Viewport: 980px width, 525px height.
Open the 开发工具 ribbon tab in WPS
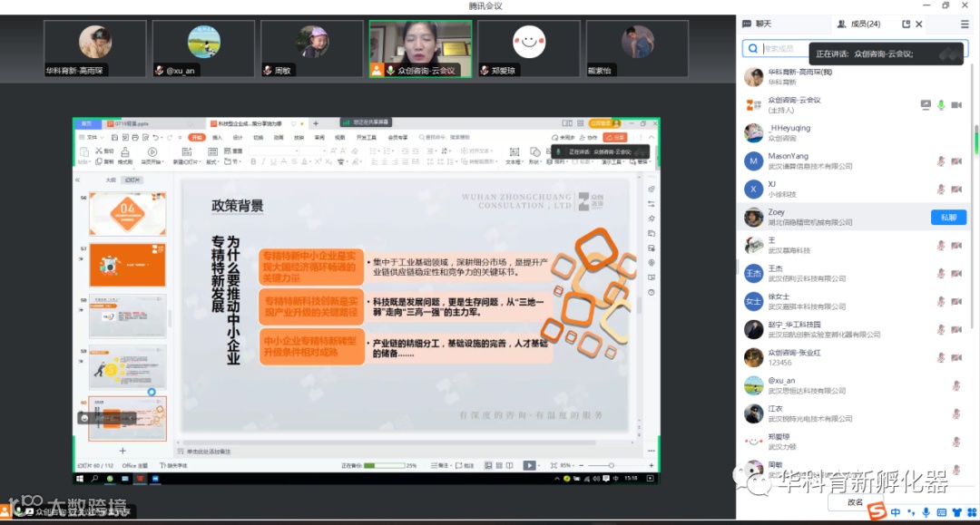[367, 137]
